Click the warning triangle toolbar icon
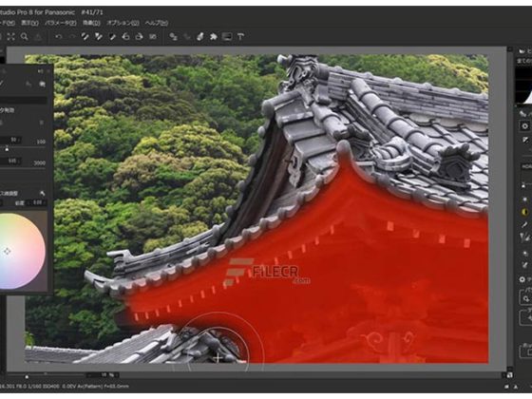532x399 pixels. tap(38, 37)
